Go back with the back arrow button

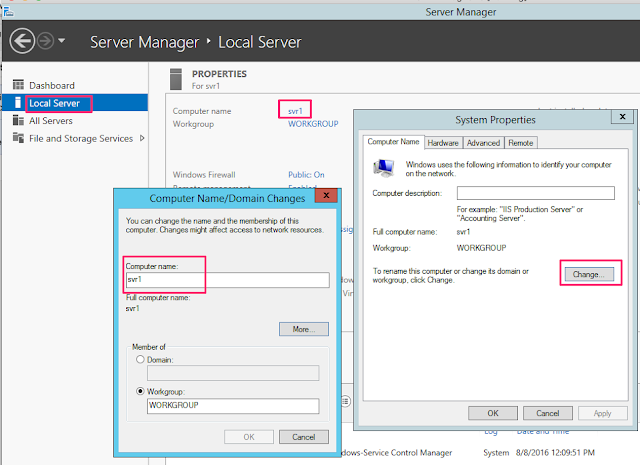22,41
